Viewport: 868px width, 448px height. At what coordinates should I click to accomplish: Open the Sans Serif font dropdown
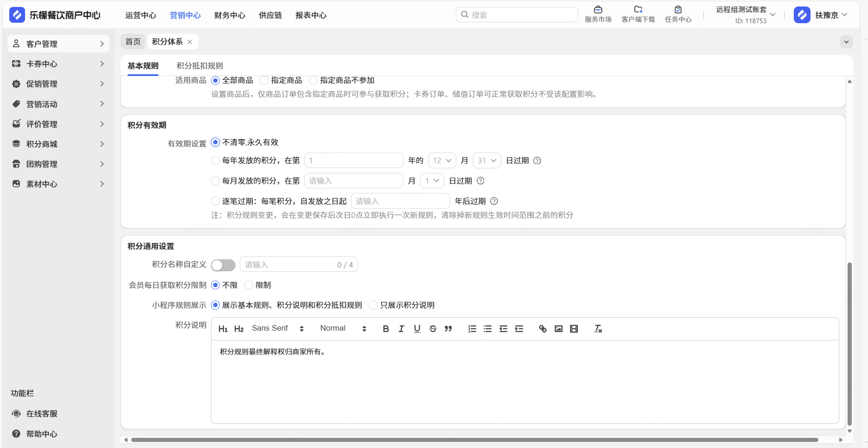[277, 329]
